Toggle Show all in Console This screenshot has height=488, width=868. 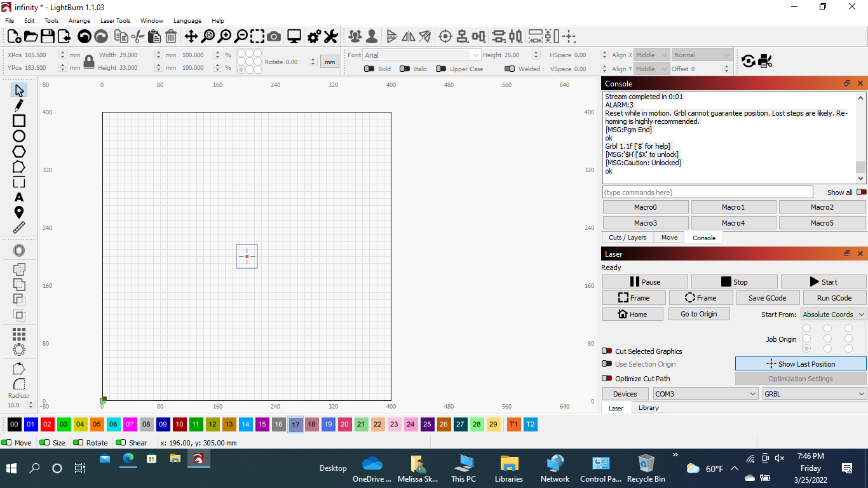pyautogui.click(x=861, y=193)
